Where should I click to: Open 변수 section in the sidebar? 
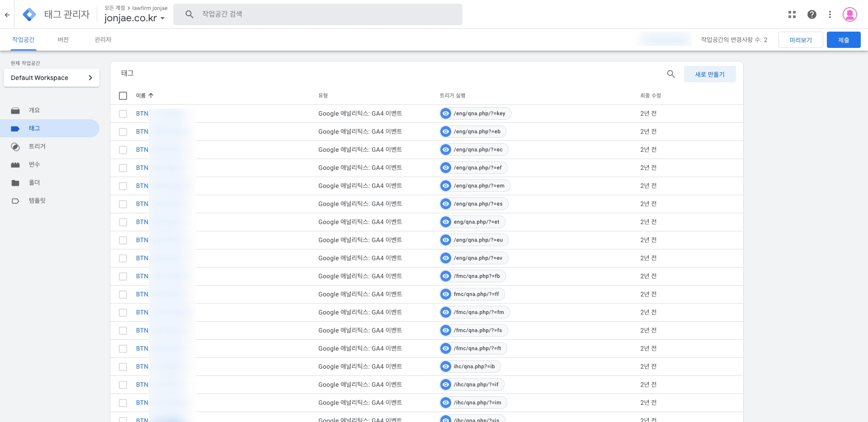[34, 164]
